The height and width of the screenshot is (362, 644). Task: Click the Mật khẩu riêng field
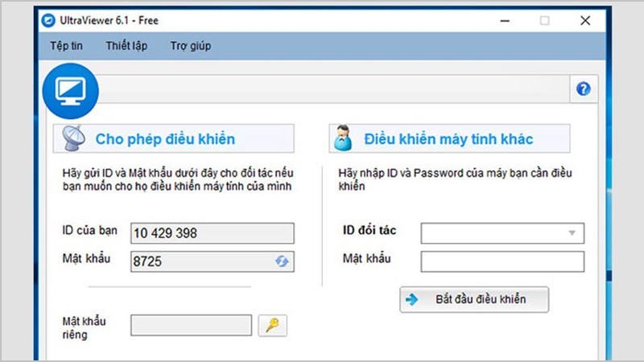191,325
